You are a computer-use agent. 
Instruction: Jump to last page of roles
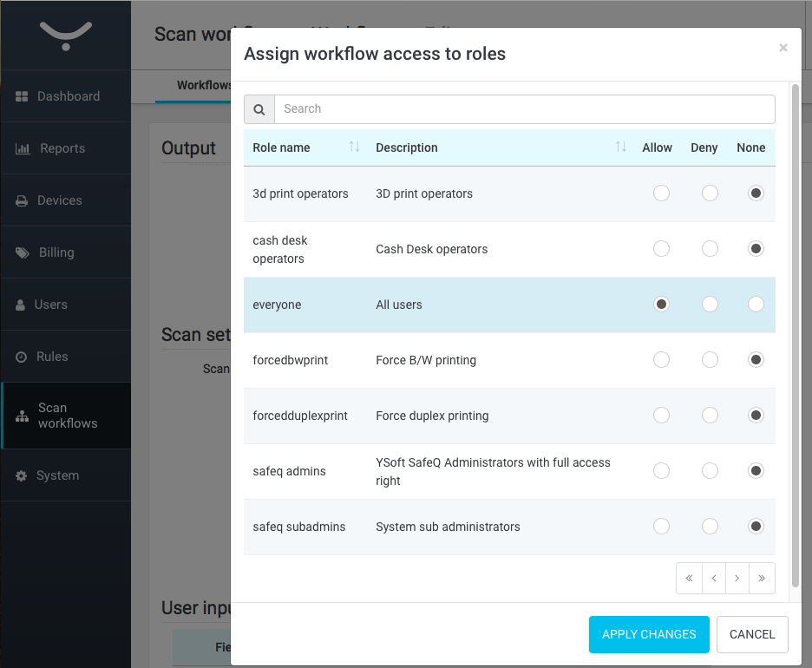click(762, 579)
